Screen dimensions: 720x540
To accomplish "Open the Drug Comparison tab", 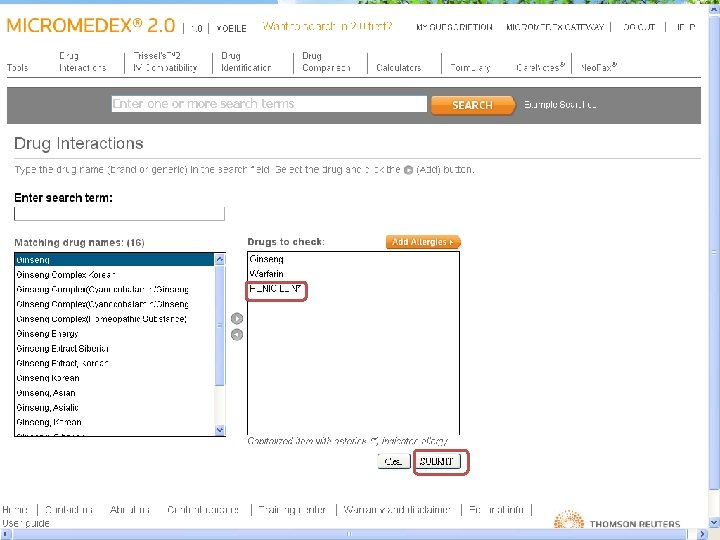I will (x=326, y=62).
